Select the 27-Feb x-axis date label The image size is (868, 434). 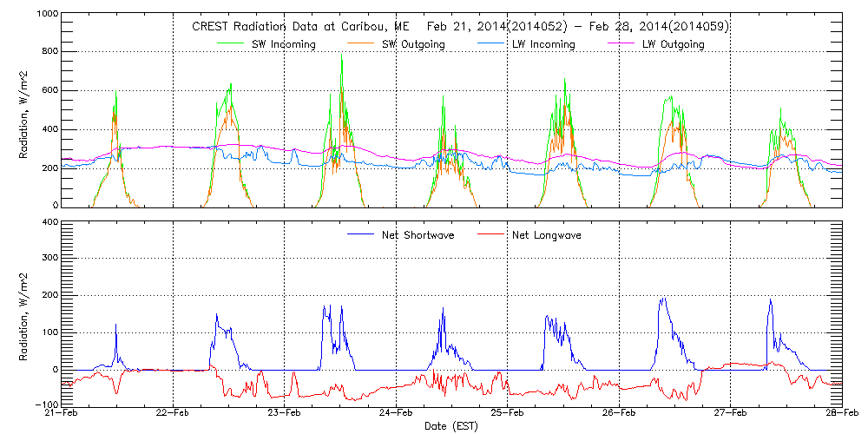click(x=730, y=414)
